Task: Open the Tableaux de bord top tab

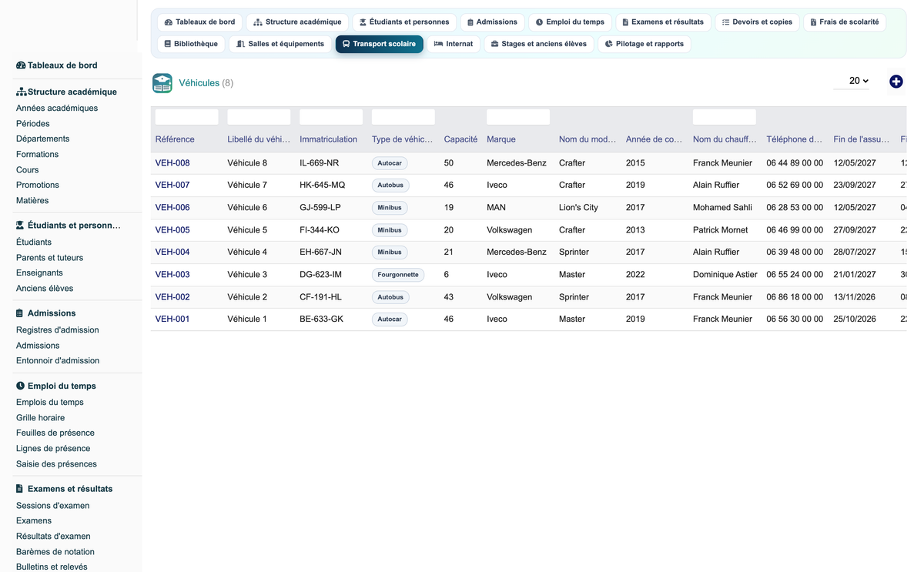Action: point(200,22)
